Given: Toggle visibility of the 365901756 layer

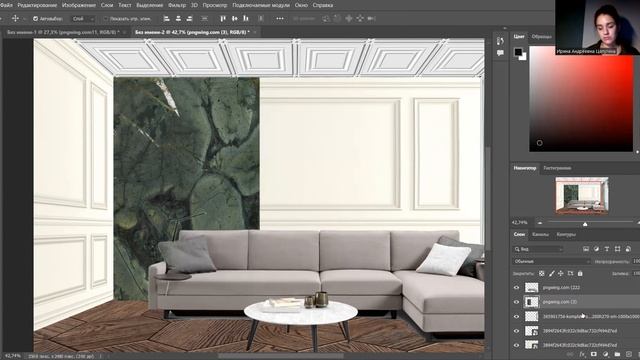Looking at the screenshot, I should click(x=517, y=316).
